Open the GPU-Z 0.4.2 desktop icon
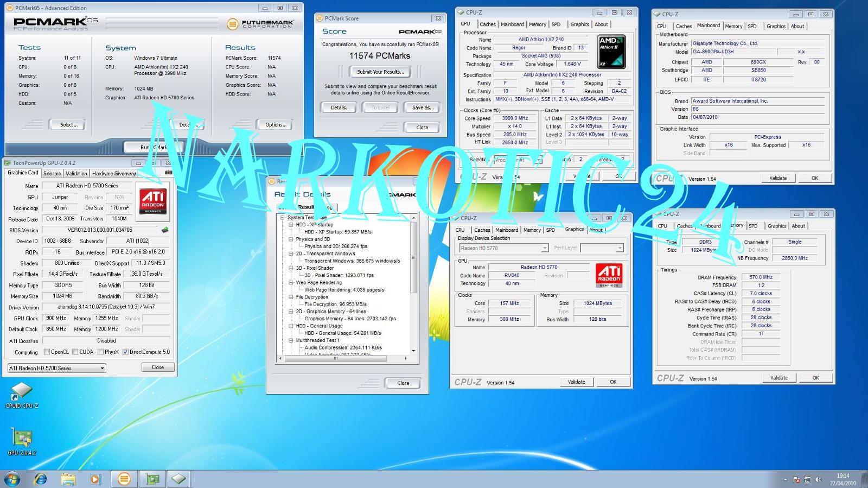This screenshot has width=868, height=488. coord(22,441)
